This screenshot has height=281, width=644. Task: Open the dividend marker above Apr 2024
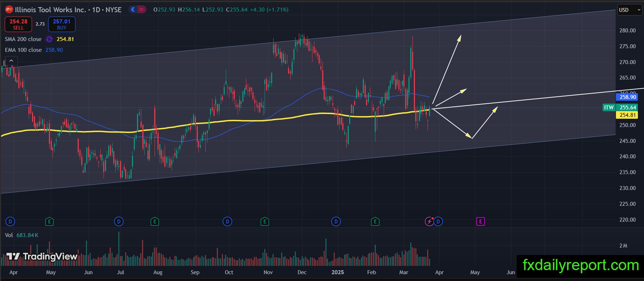tap(10, 221)
